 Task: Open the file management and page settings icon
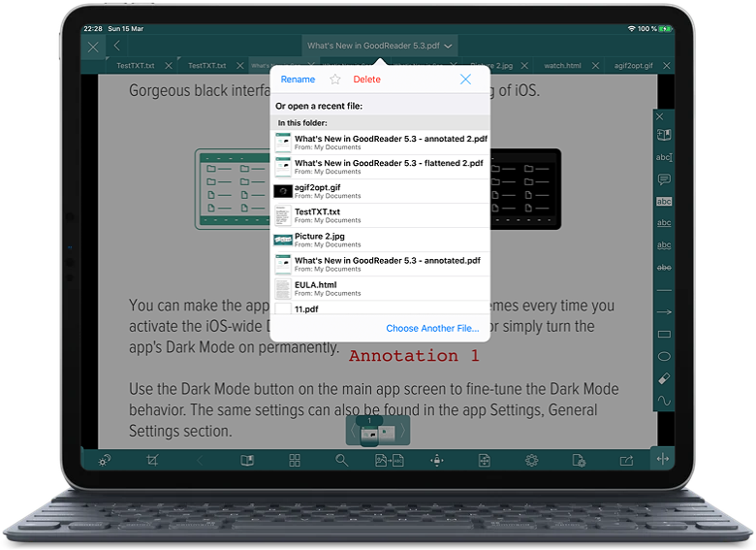[x=579, y=460]
